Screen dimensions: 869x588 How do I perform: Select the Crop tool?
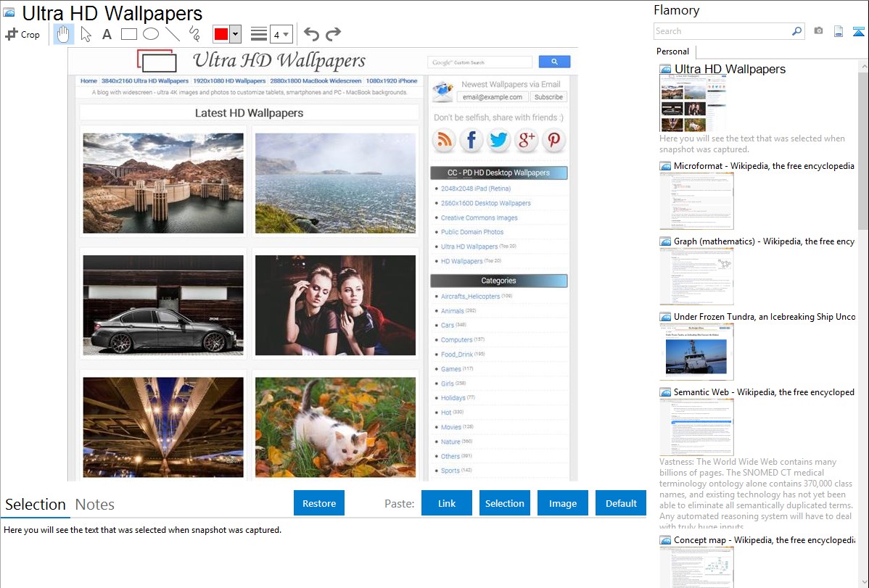(x=22, y=34)
